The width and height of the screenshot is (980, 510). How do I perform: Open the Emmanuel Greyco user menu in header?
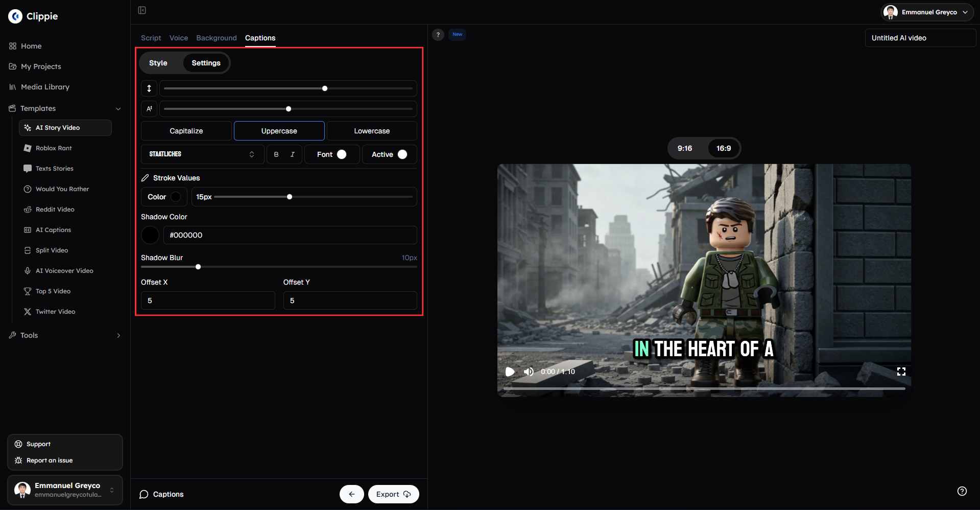pos(927,12)
